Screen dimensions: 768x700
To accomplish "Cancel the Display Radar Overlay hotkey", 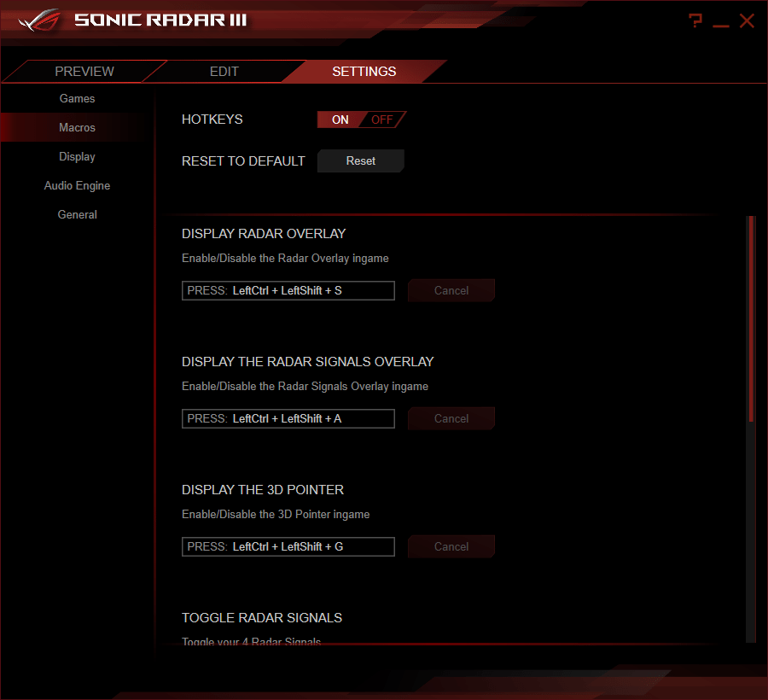I will pyautogui.click(x=451, y=290).
